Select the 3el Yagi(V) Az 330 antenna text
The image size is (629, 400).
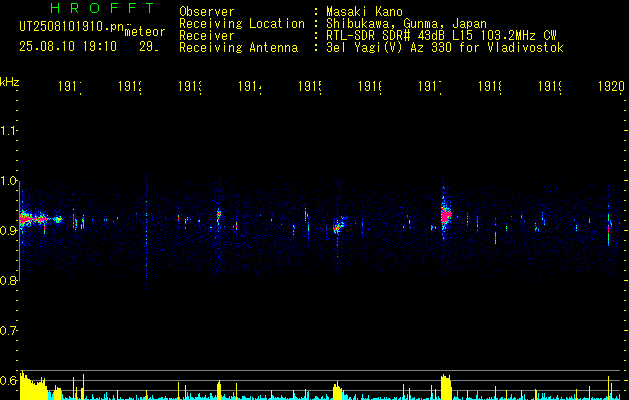point(445,48)
